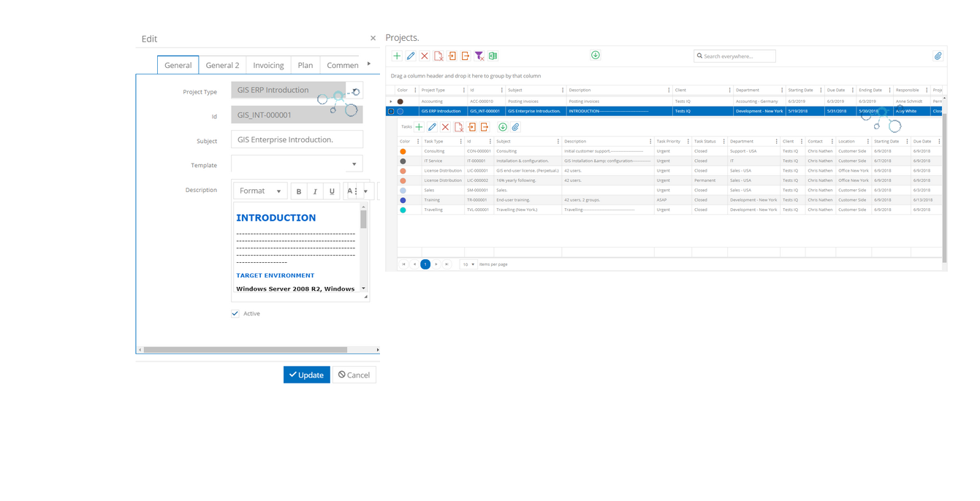Expand the Accounting project row
The image size is (980, 501).
click(391, 101)
